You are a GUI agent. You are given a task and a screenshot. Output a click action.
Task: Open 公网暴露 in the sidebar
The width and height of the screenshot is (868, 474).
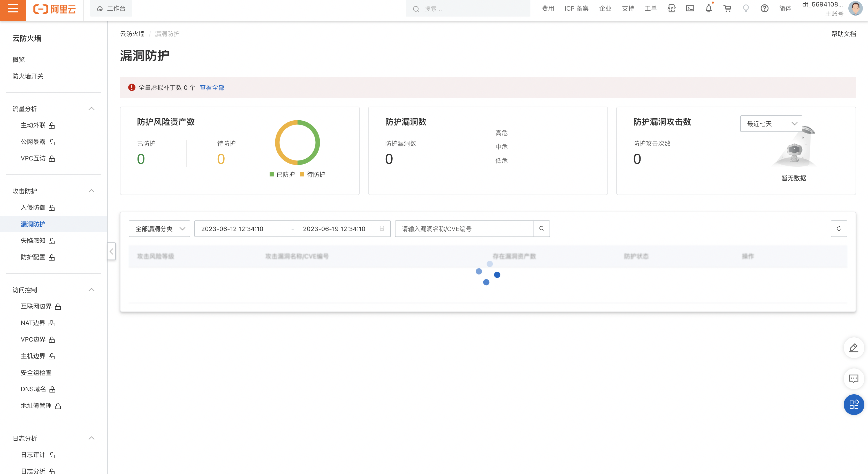click(x=33, y=142)
